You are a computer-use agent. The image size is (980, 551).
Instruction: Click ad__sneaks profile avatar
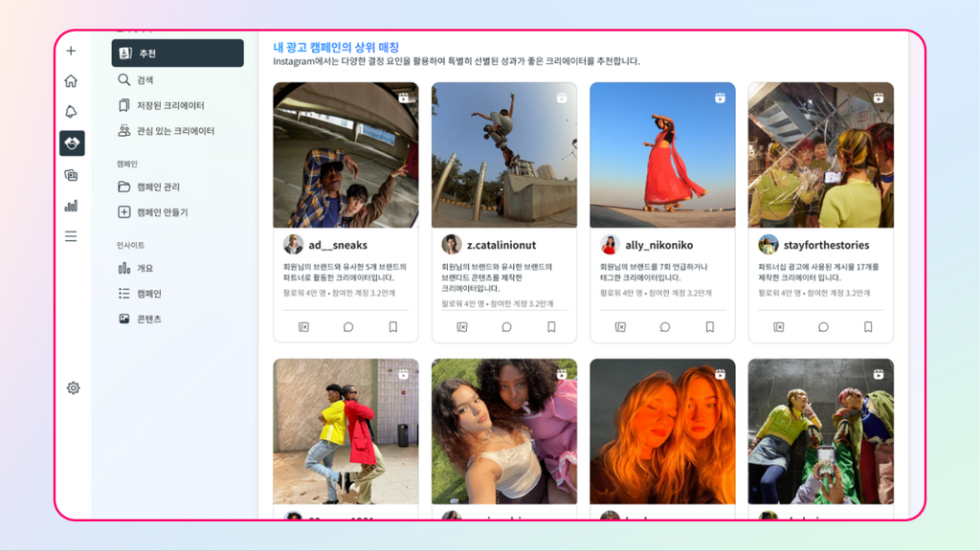[293, 244]
